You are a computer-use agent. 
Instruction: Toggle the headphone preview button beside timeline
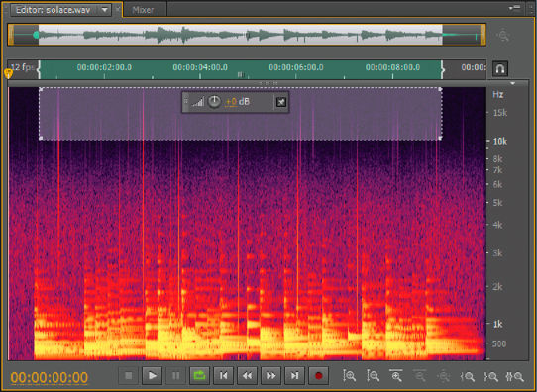coord(500,69)
